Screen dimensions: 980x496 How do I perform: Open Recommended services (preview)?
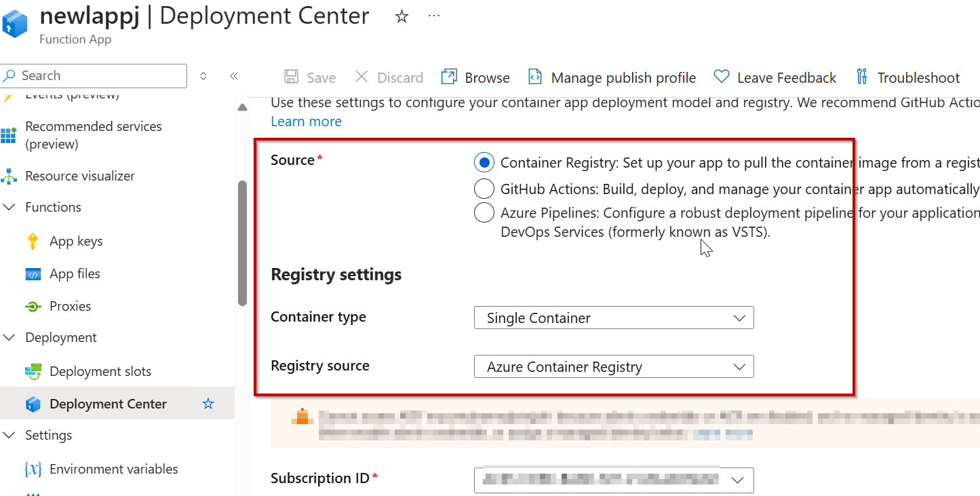[93, 135]
